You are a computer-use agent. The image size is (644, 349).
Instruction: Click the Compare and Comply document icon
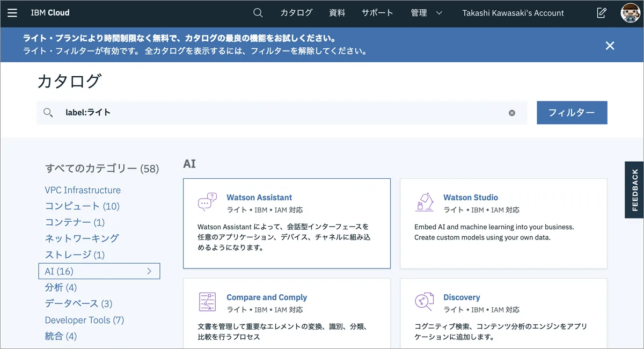pyautogui.click(x=207, y=302)
